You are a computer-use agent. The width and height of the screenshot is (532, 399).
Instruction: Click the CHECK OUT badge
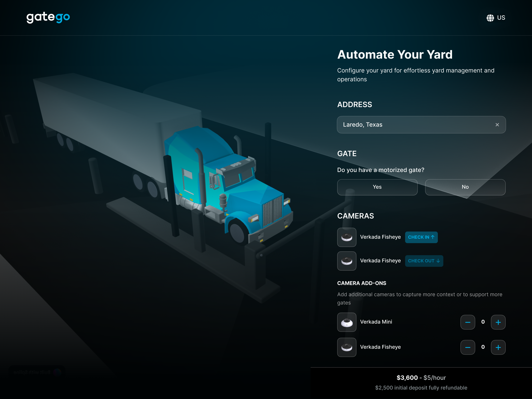424,261
